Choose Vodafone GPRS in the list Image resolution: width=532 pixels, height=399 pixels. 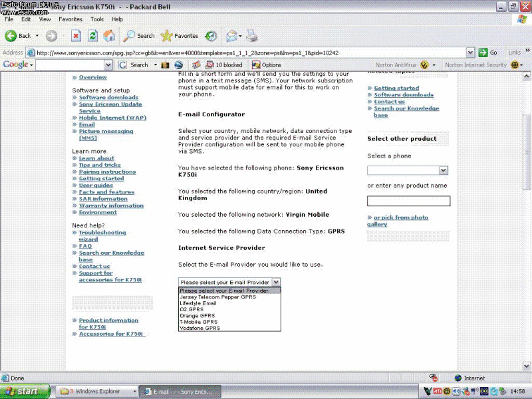(x=199, y=328)
